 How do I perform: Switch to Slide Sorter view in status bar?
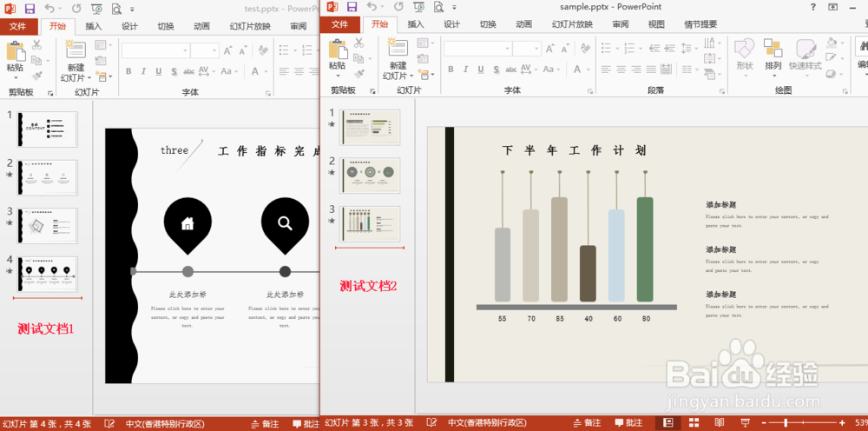[694, 423]
